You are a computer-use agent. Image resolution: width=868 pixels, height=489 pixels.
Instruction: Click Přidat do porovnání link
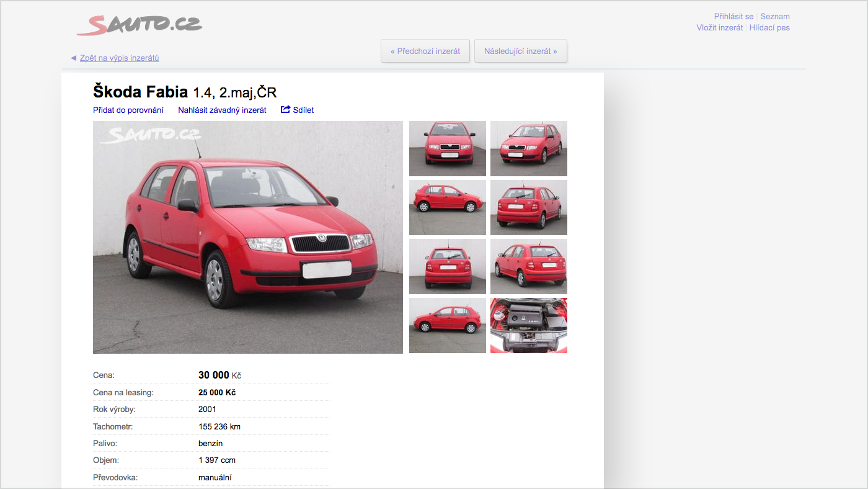[128, 110]
